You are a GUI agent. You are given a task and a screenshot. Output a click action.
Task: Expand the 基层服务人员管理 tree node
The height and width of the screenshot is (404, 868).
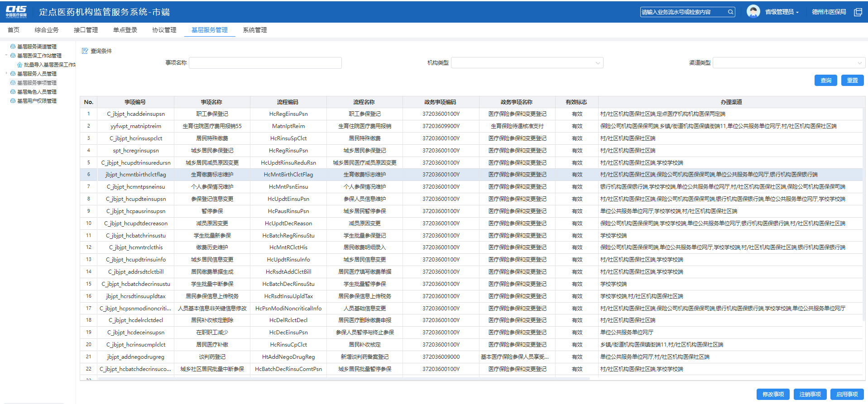pos(6,74)
